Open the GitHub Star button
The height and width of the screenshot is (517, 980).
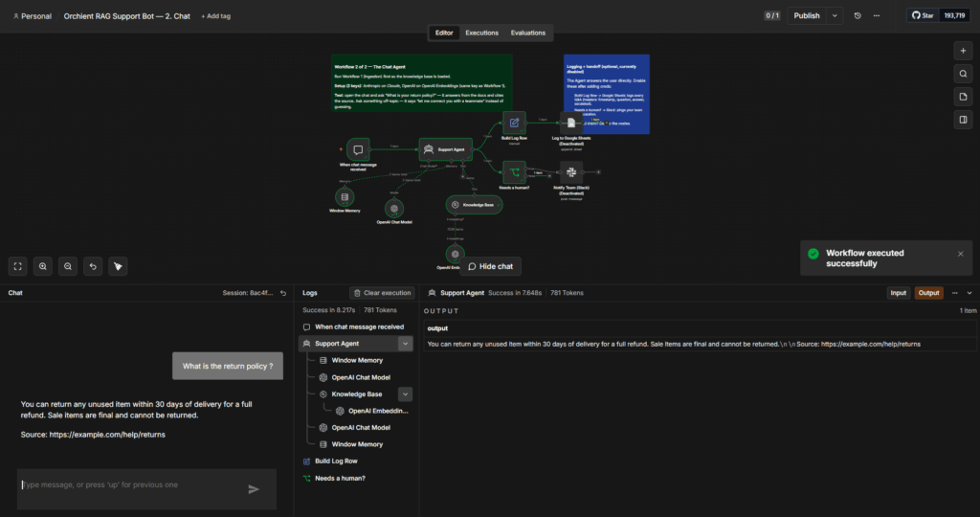click(923, 15)
